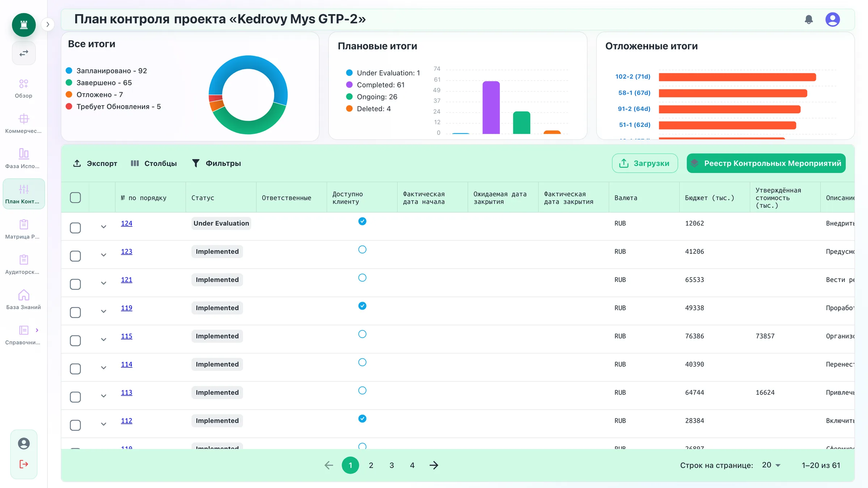Open the Фаза Испо... sidebar section
Image resolution: width=868 pixels, height=488 pixels.
click(24, 159)
